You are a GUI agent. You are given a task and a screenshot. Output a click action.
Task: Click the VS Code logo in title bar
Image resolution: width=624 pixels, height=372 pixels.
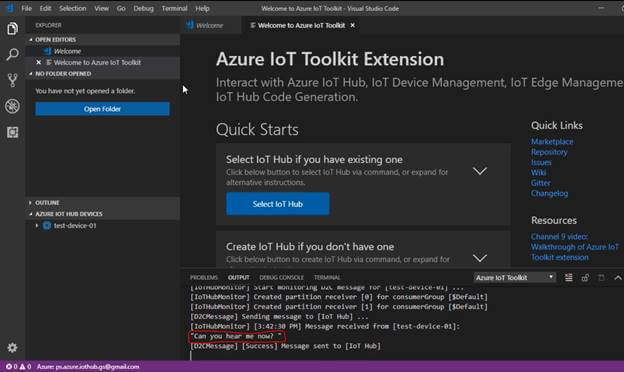9,8
